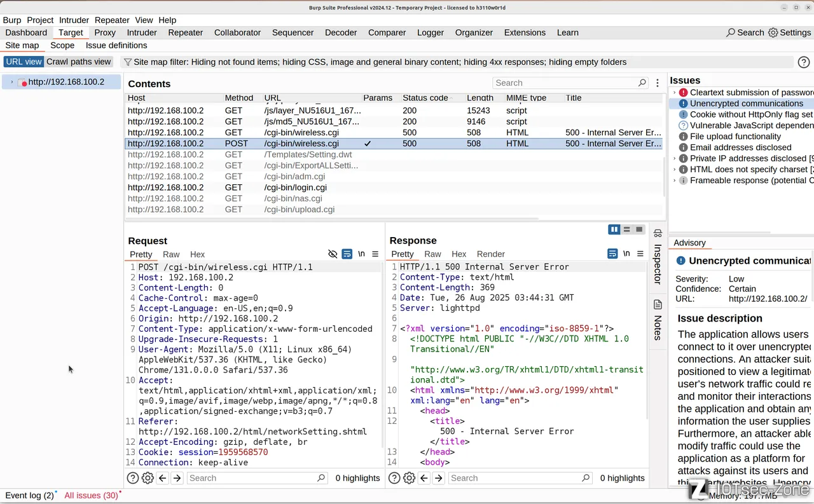Expand Private IP addresses disclosed issue
Screen dimensions: 814x504
tap(675, 159)
